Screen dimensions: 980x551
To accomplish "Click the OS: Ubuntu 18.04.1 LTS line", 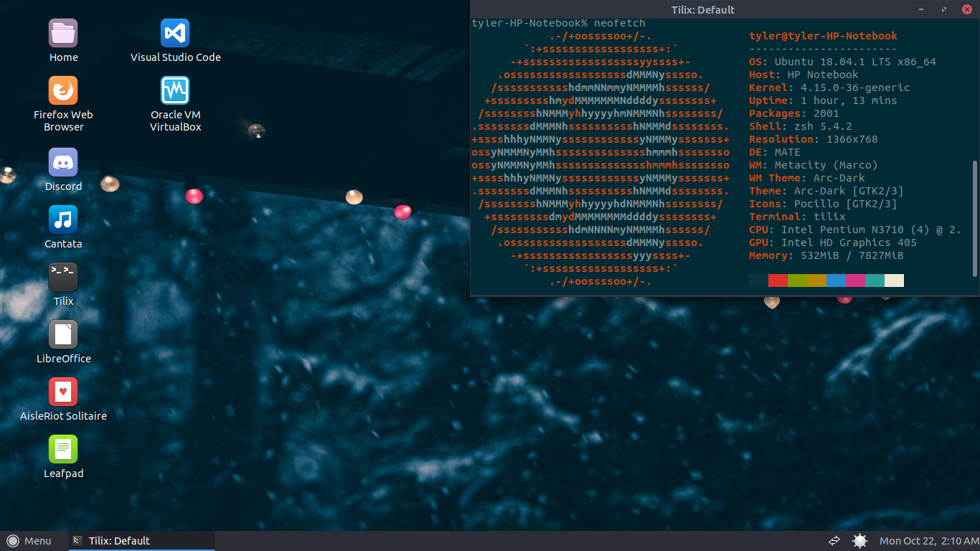I will click(842, 62).
